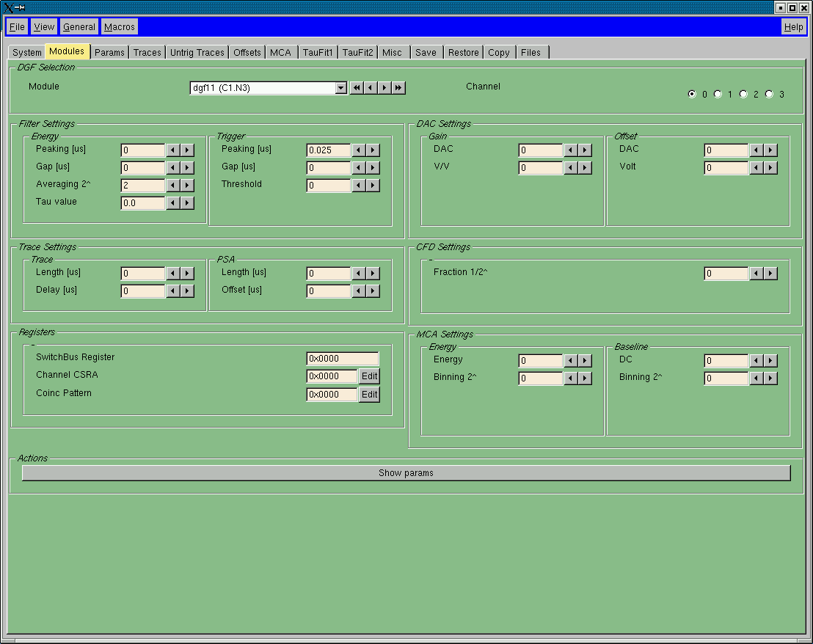Decrease Baseline Binning 2^ value
Image resolution: width=813 pixels, height=644 pixels.
coord(757,378)
